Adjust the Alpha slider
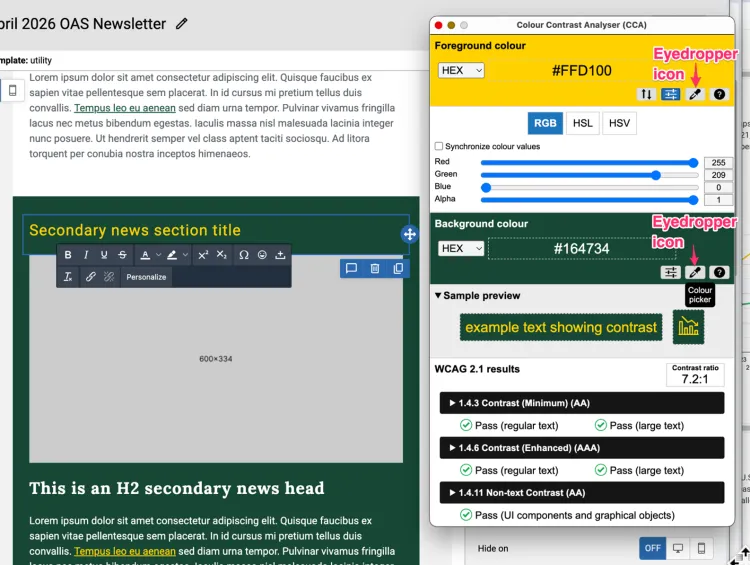 point(589,200)
